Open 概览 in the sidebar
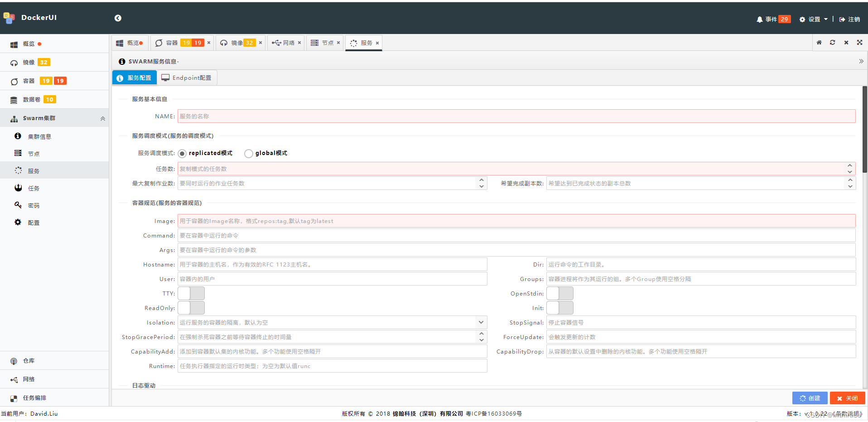Image resolution: width=868 pixels, height=422 pixels. [x=54, y=44]
